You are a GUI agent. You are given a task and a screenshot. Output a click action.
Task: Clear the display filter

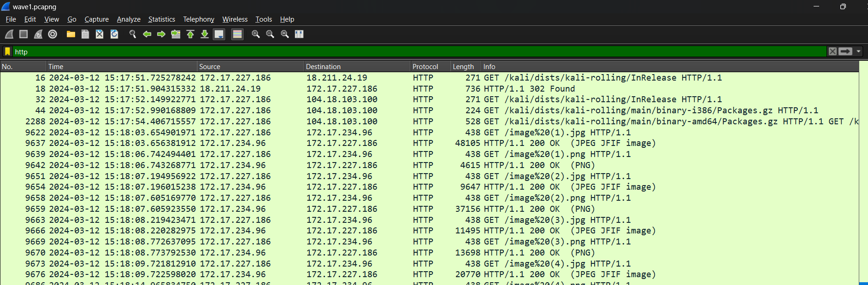[833, 52]
